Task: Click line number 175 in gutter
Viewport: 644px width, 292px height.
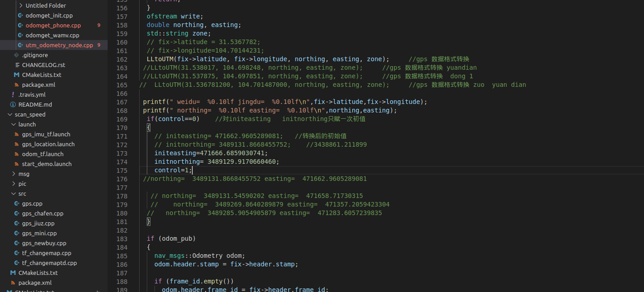Action: 122,170
